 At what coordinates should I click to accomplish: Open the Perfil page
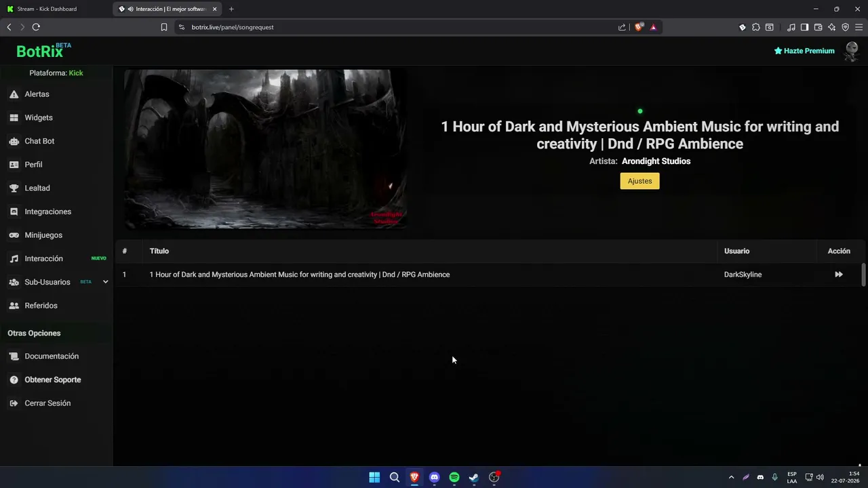pyautogui.click(x=33, y=165)
